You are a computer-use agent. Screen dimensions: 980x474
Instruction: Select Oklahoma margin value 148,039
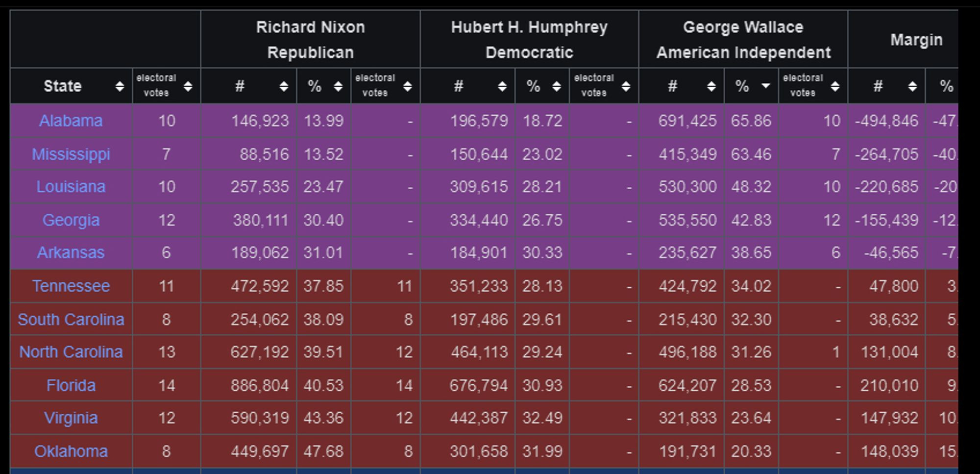pyautogui.click(x=889, y=451)
